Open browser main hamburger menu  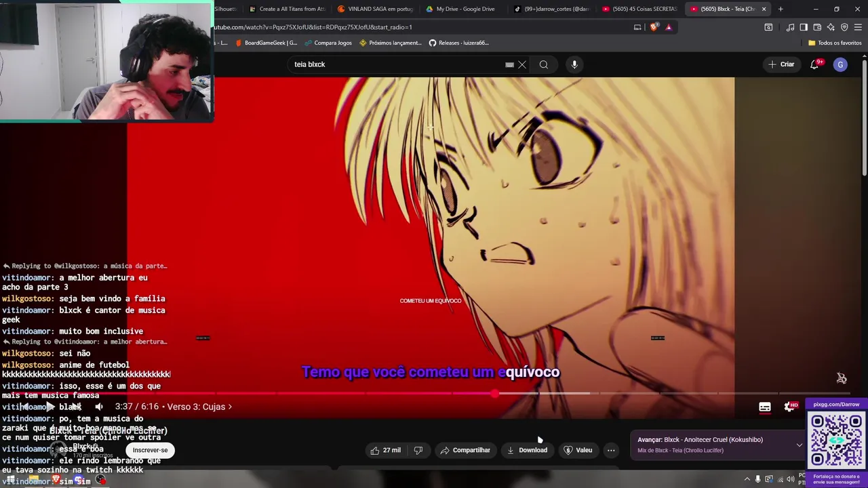pos(858,27)
